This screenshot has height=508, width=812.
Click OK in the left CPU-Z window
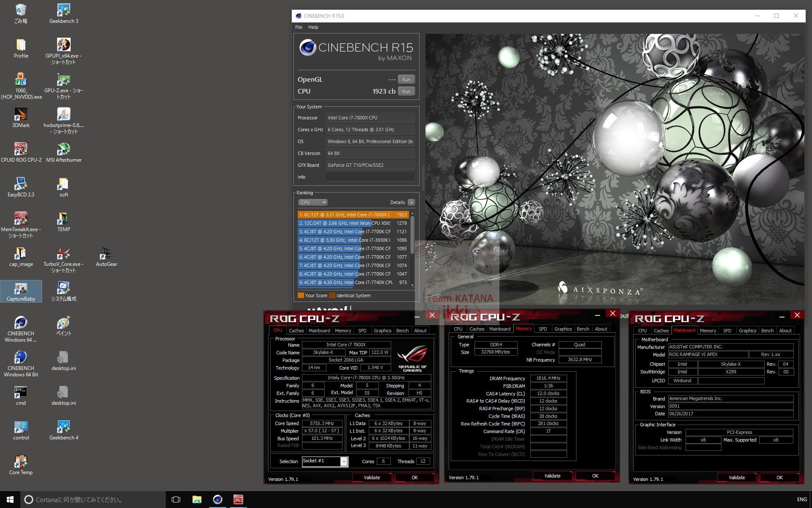414,478
